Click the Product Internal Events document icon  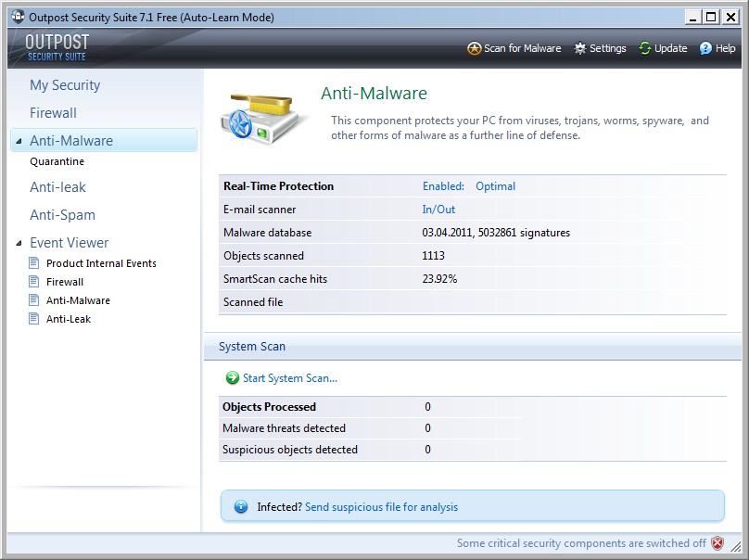pyautogui.click(x=34, y=262)
